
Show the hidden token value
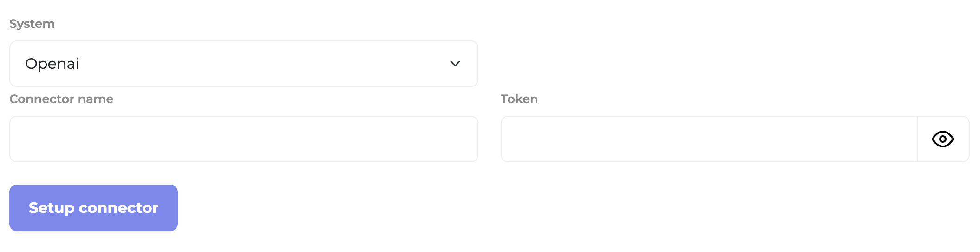click(x=942, y=139)
